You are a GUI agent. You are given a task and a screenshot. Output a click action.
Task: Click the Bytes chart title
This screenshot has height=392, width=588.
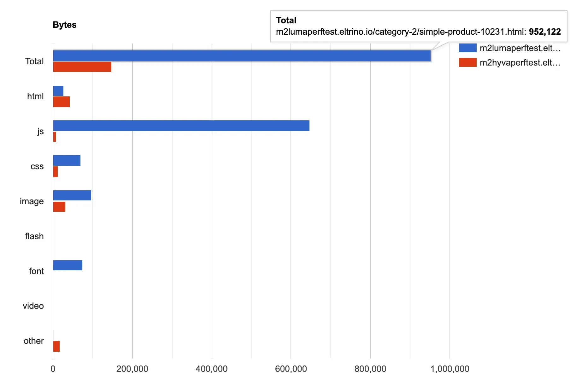point(65,25)
